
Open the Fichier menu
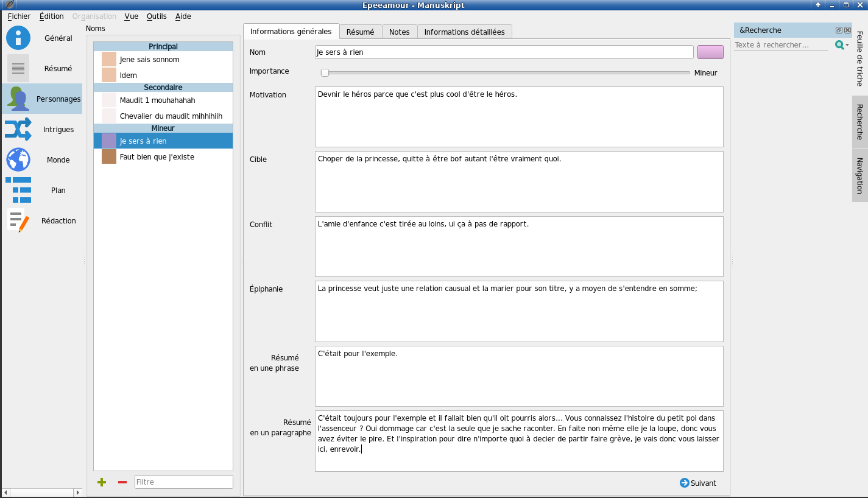(19, 16)
